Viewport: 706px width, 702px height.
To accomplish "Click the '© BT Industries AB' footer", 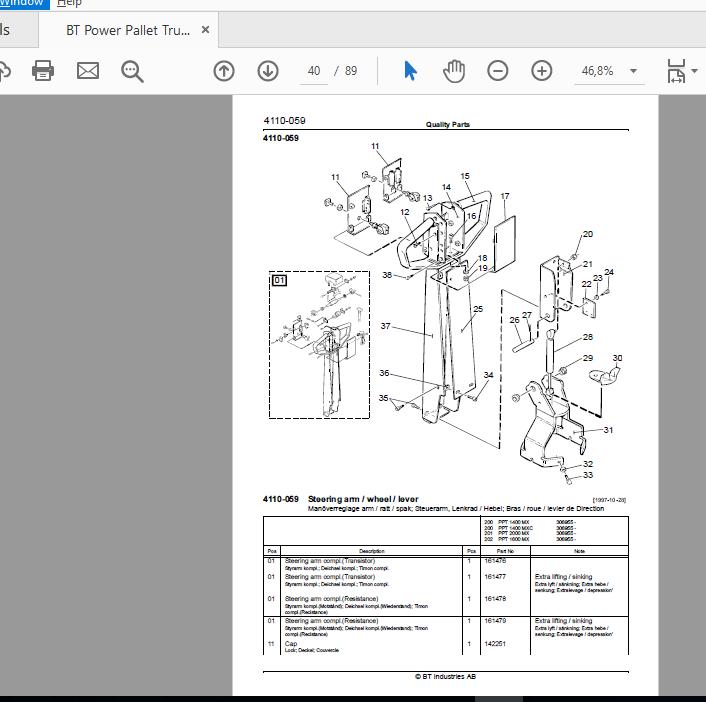I will (x=445, y=676).
